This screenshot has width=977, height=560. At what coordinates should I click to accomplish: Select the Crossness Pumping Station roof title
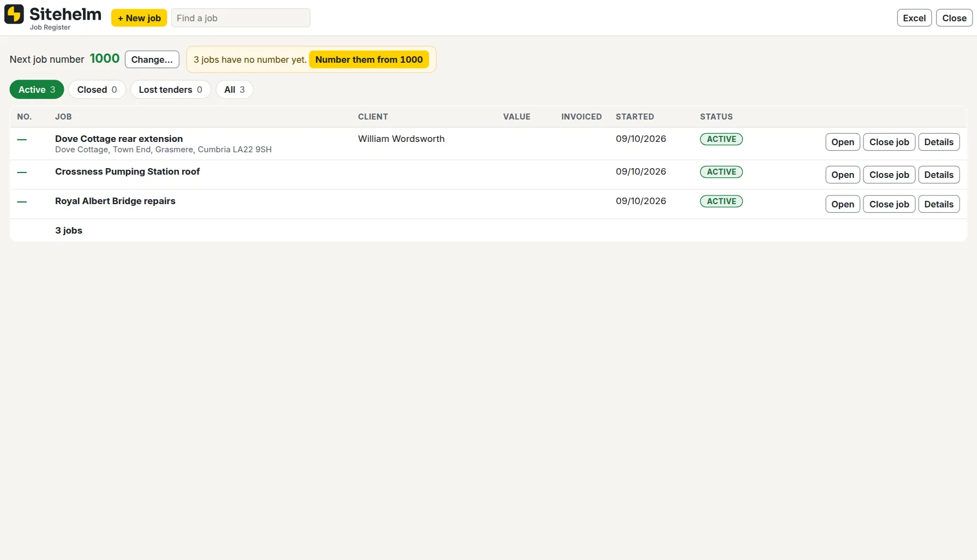click(x=127, y=171)
